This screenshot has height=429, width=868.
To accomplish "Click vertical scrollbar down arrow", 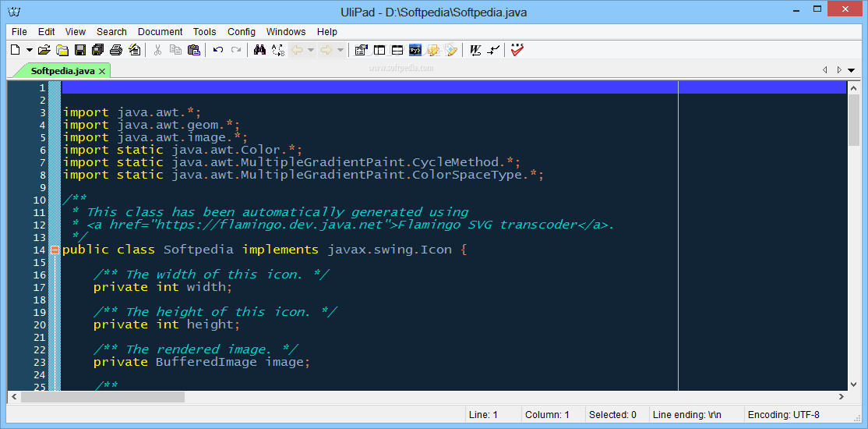I will (853, 385).
